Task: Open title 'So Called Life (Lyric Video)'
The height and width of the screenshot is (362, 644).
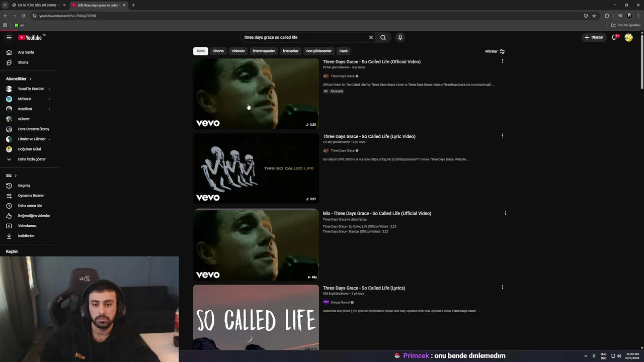Action: point(369,136)
